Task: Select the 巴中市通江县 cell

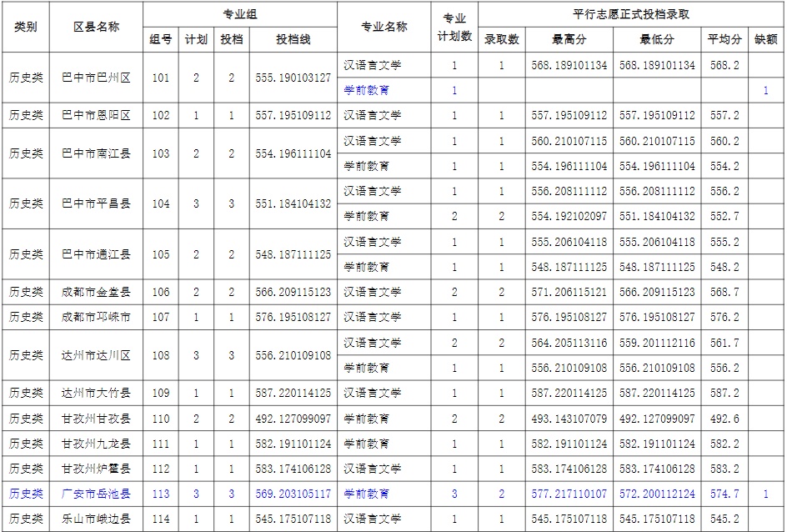Action: pos(97,254)
